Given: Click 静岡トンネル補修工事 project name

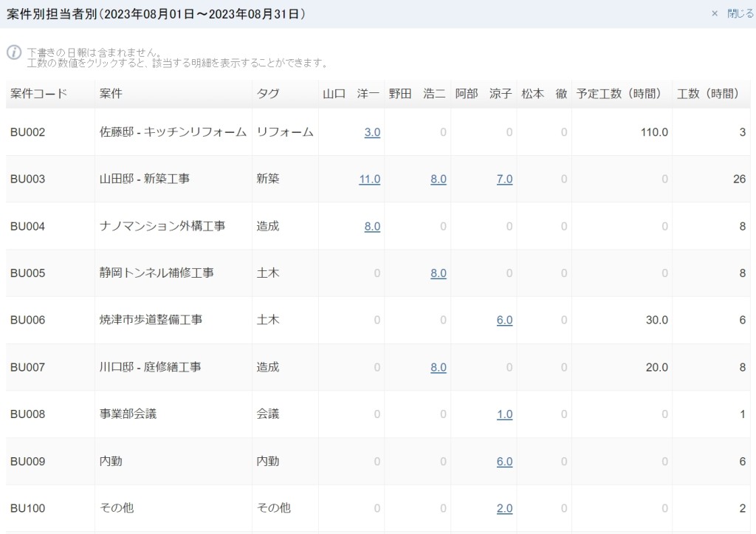Looking at the screenshot, I should 157,273.
